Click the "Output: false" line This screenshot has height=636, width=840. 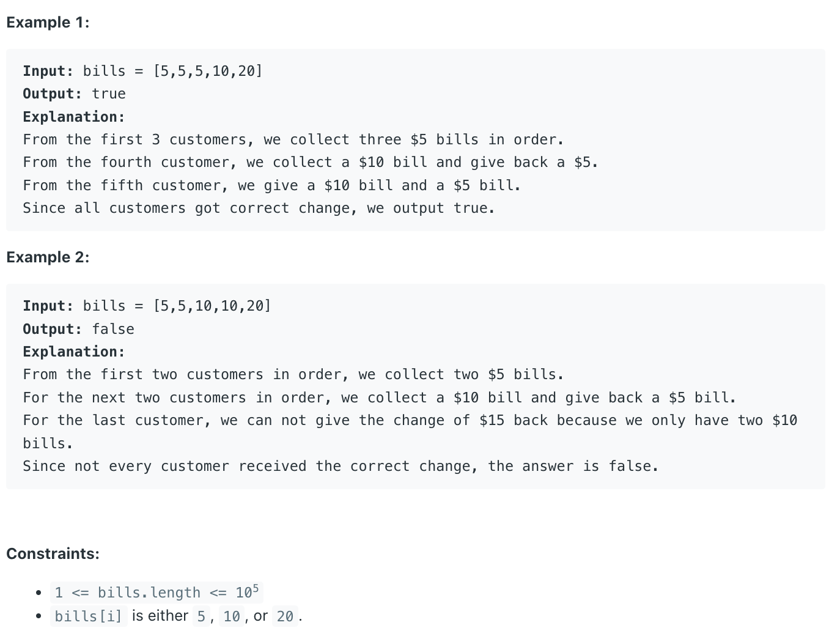pyautogui.click(x=78, y=329)
